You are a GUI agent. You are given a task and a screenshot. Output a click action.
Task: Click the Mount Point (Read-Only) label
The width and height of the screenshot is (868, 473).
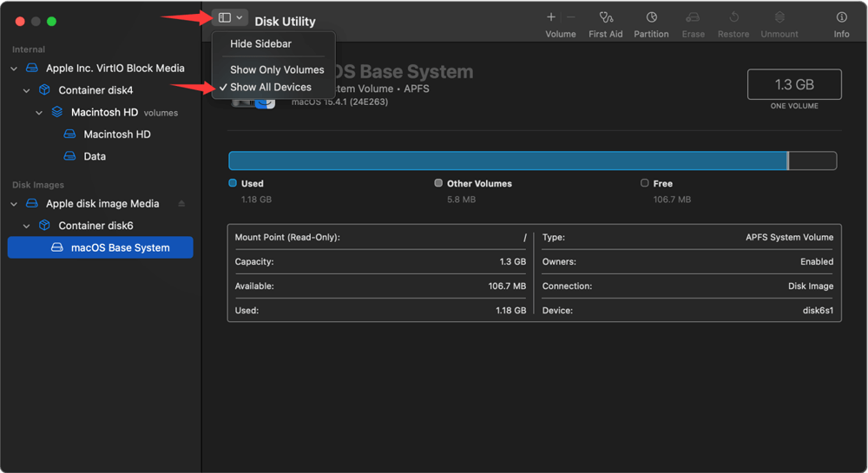(x=287, y=237)
